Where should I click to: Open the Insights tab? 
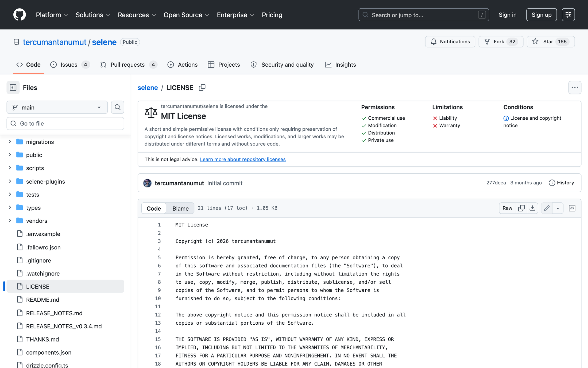click(341, 65)
